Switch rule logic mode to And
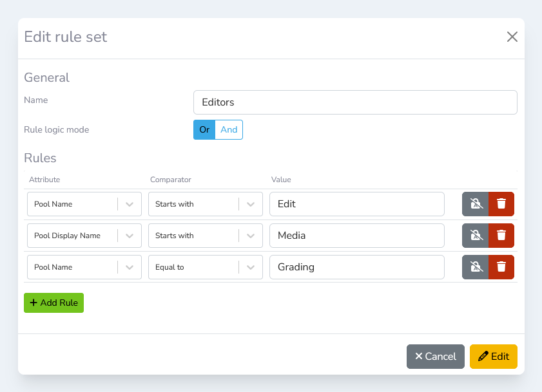The height and width of the screenshot is (392, 542). click(229, 129)
